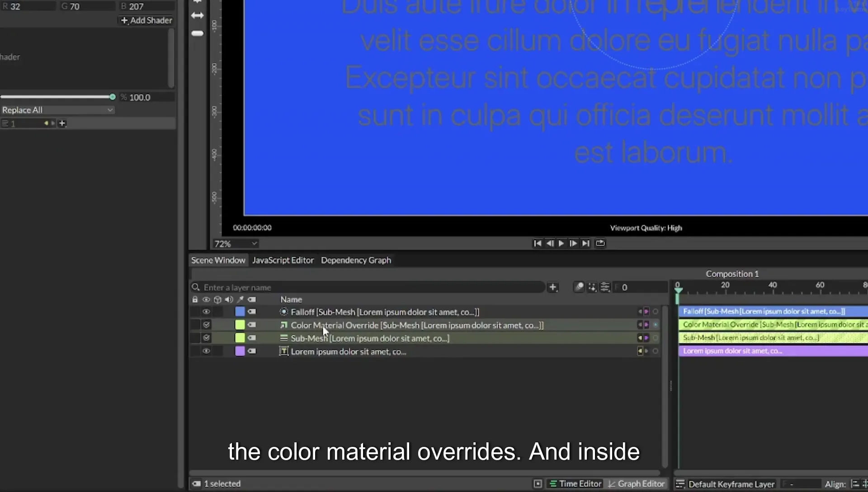Click the Name column header

291,299
